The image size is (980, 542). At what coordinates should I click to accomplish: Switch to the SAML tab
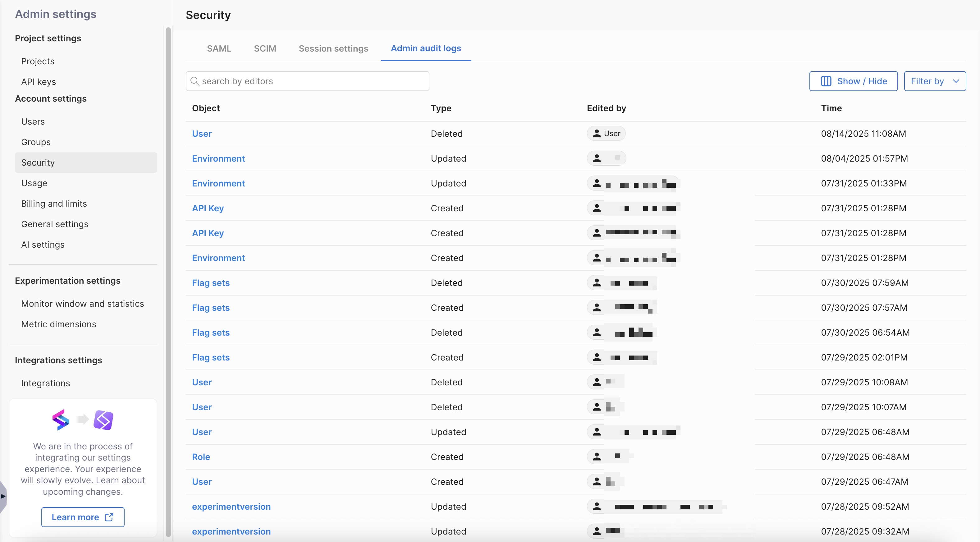(x=219, y=48)
